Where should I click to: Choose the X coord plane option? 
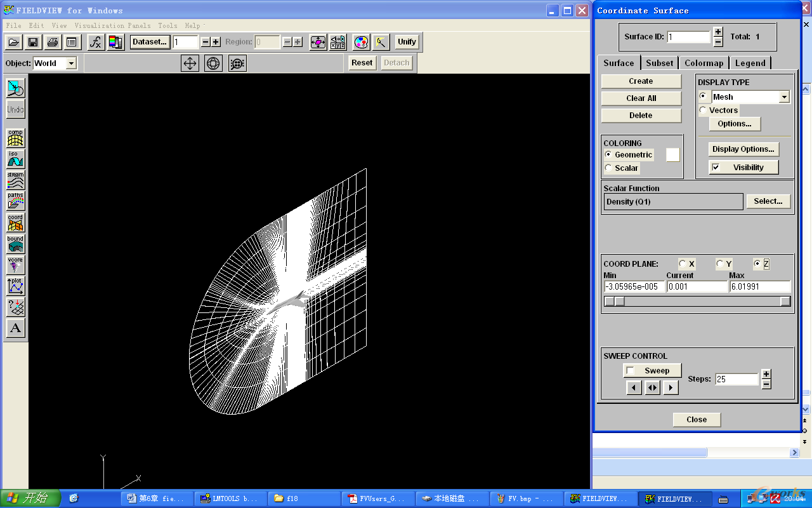[x=683, y=264]
